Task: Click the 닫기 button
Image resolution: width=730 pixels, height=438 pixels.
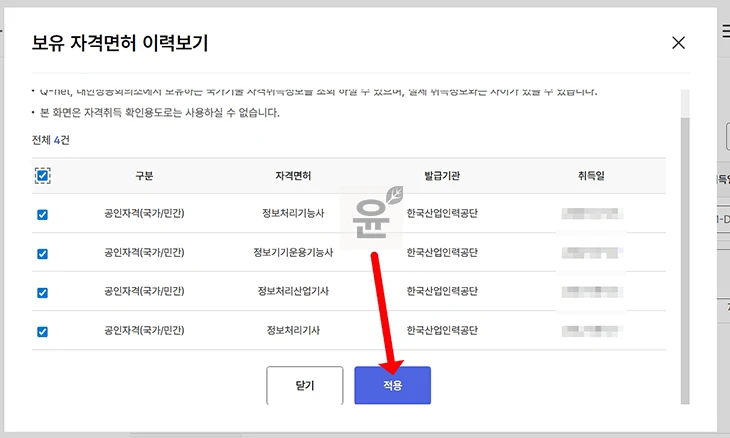Action: click(x=305, y=385)
